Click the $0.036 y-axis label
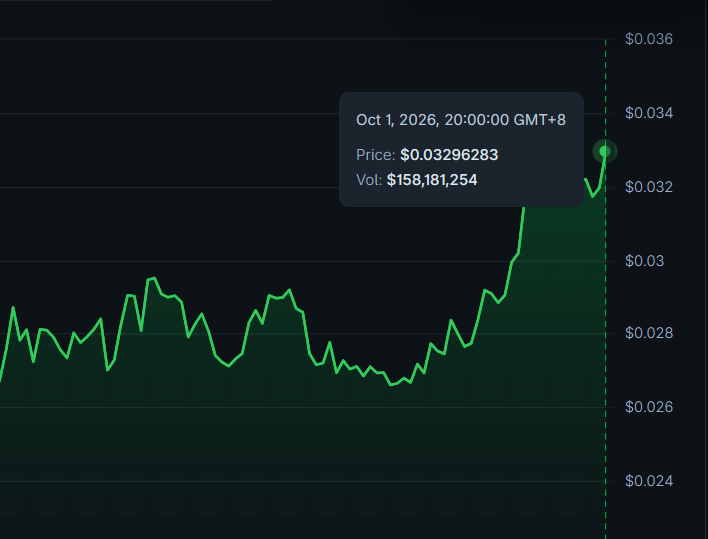Screen dimensions: 708x539 pos(649,39)
